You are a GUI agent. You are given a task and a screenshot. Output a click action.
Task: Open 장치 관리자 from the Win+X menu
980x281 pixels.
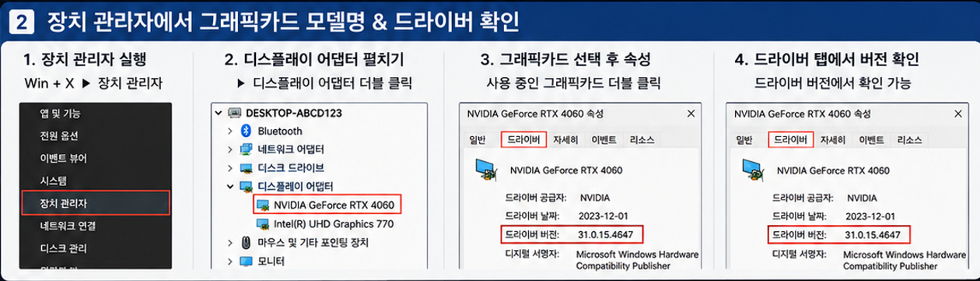(96, 203)
